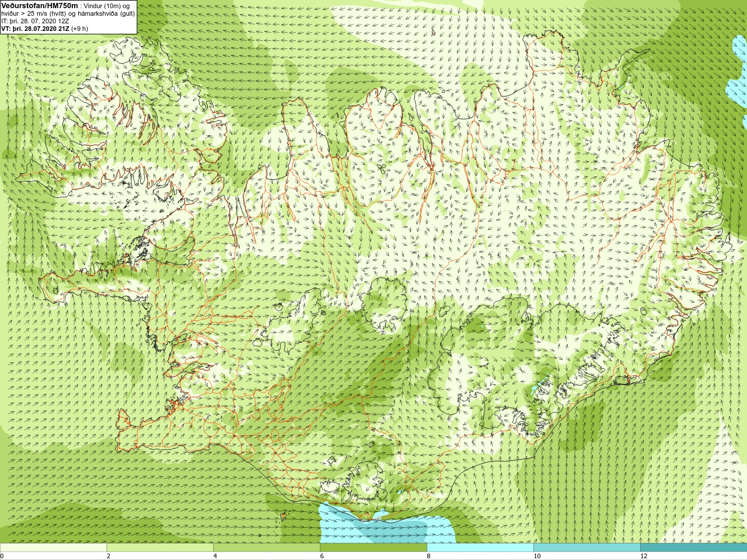Select the 8–10 light cyan legend band
Image resolution: width=747 pixels, height=560 pixels.
[x=480, y=548]
